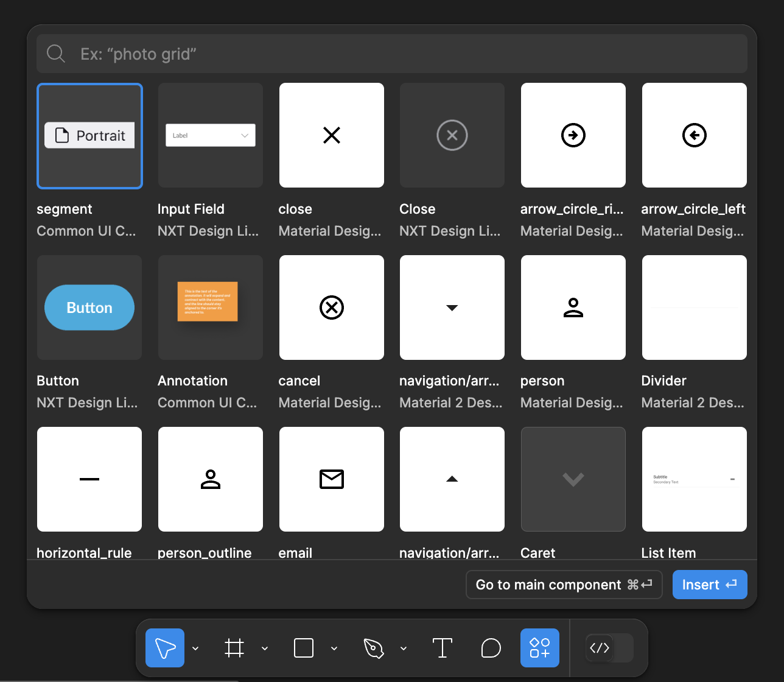This screenshot has width=784, height=682.
Task: Choose the Material Design close icon
Action: [x=332, y=135]
